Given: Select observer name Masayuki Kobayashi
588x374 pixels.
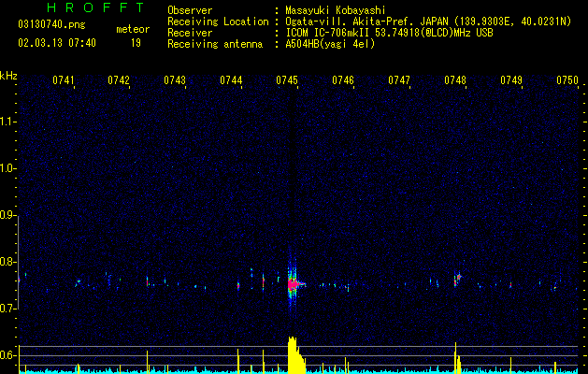Looking at the screenshot, I should pyautogui.click(x=336, y=10).
